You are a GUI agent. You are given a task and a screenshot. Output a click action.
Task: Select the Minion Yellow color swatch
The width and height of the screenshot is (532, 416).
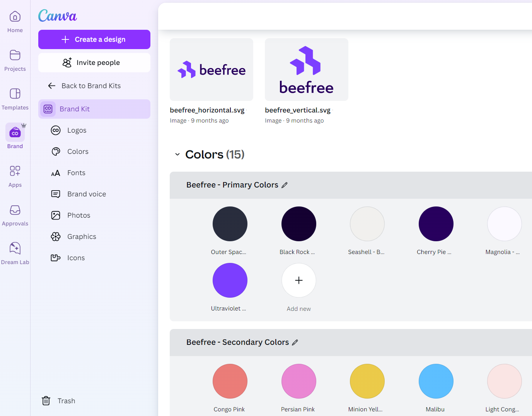click(367, 381)
